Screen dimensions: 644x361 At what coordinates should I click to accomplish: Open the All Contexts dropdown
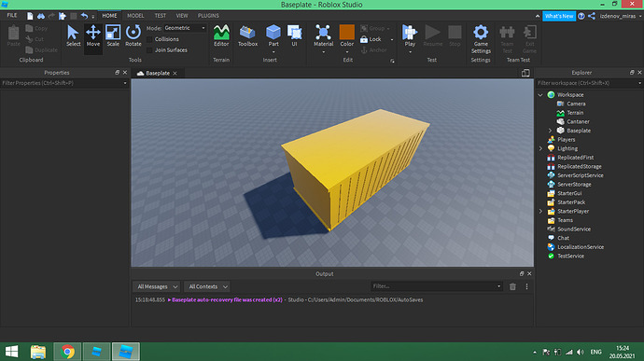[207, 286]
